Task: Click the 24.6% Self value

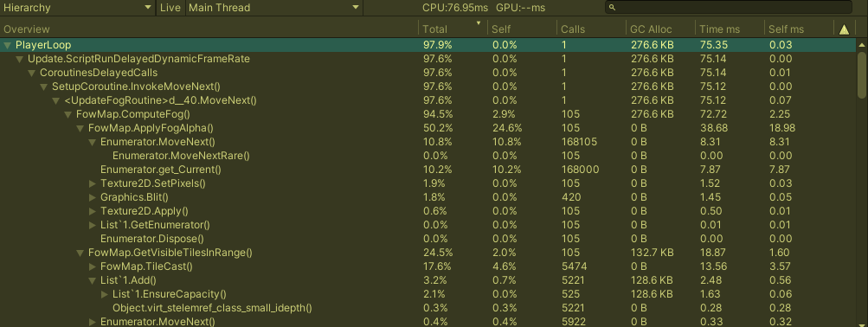Action: pos(507,128)
